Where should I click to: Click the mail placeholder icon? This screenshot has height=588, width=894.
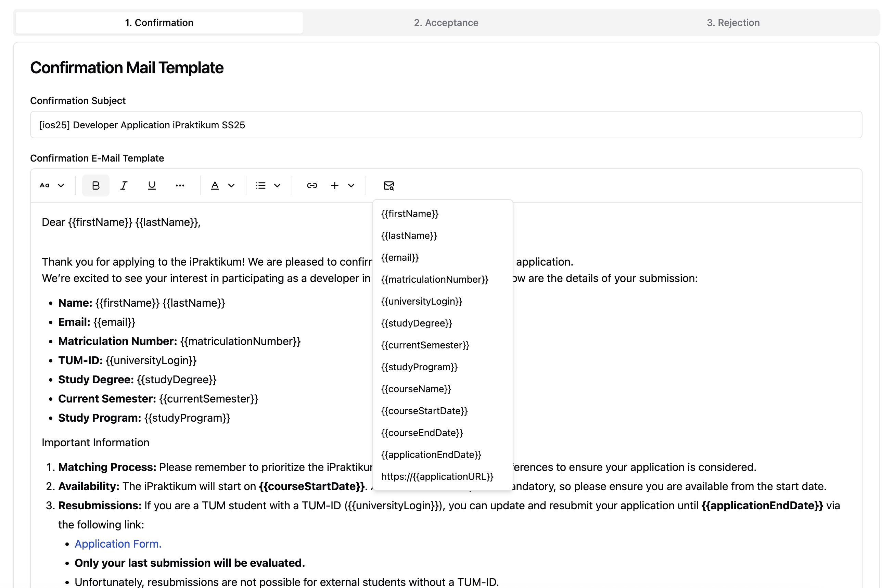[388, 185]
